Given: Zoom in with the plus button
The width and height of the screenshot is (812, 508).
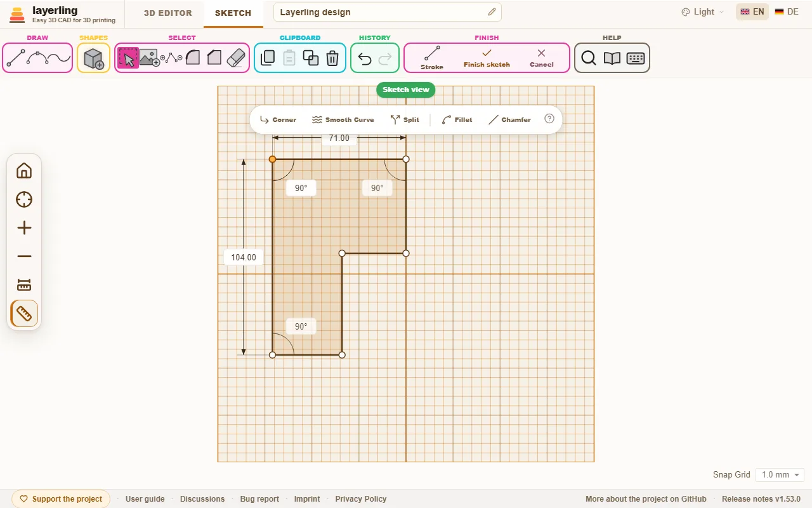Looking at the screenshot, I should pyautogui.click(x=24, y=228).
